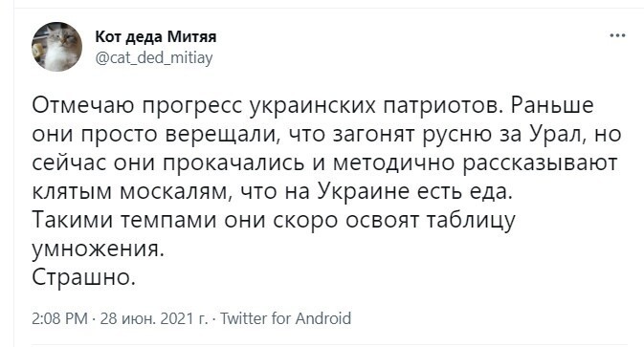The height and width of the screenshot is (347, 644).
Task: Open the three-dot more options menu
Action: [617, 36]
